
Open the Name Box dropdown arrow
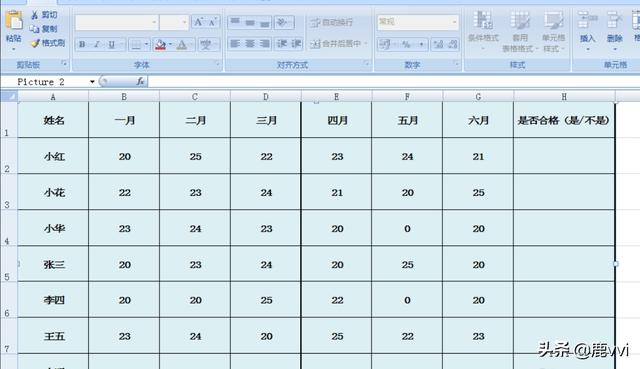[x=93, y=82]
